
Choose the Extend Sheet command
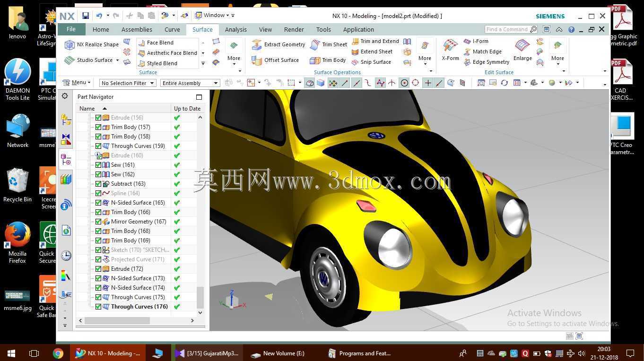[x=372, y=52]
